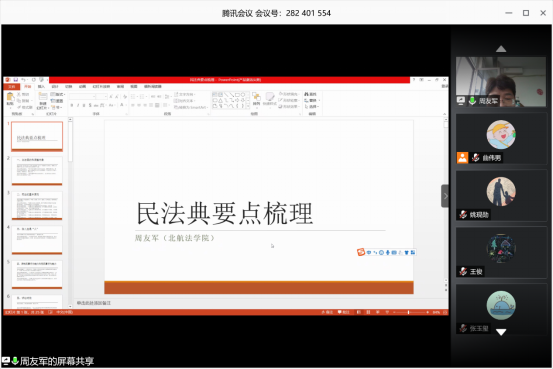553x369 pixels.
Task: Click the up arrow above participant list
Action: point(501,49)
